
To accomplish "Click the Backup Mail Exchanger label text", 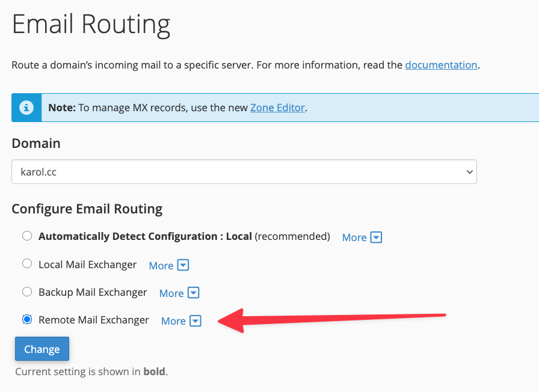I will (x=93, y=292).
